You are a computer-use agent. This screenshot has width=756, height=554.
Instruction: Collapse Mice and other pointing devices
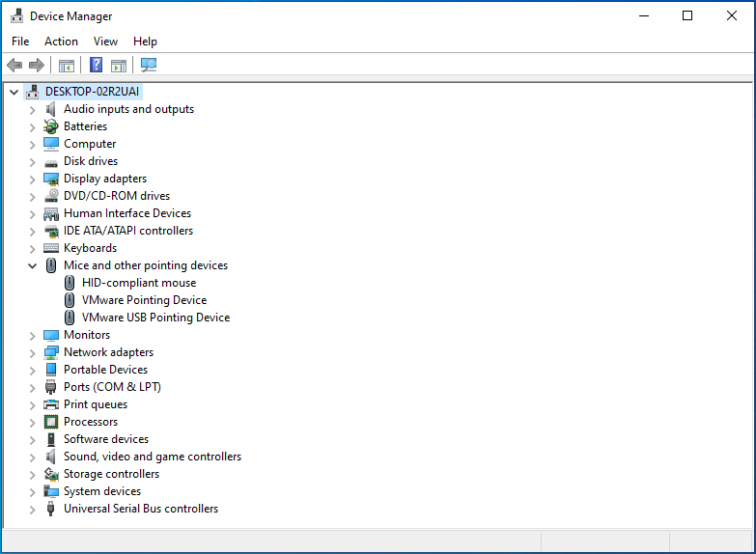[x=32, y=265]
